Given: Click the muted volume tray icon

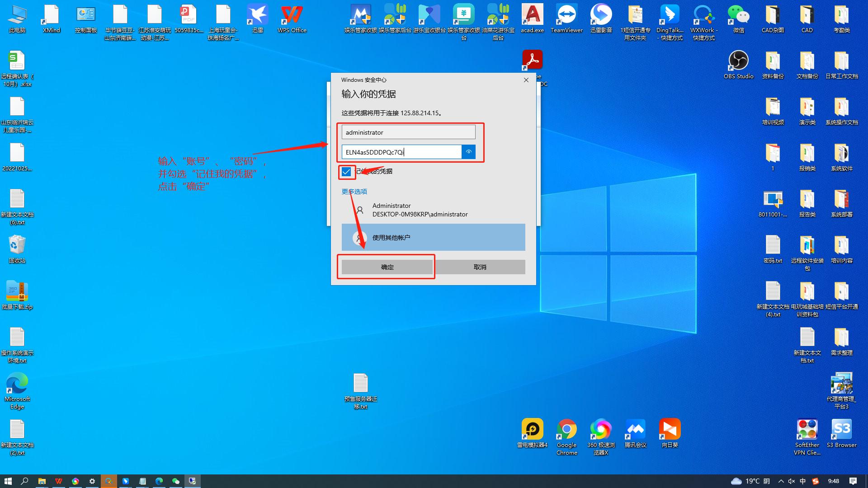Looking at the screenshot, I should point(792,481).
